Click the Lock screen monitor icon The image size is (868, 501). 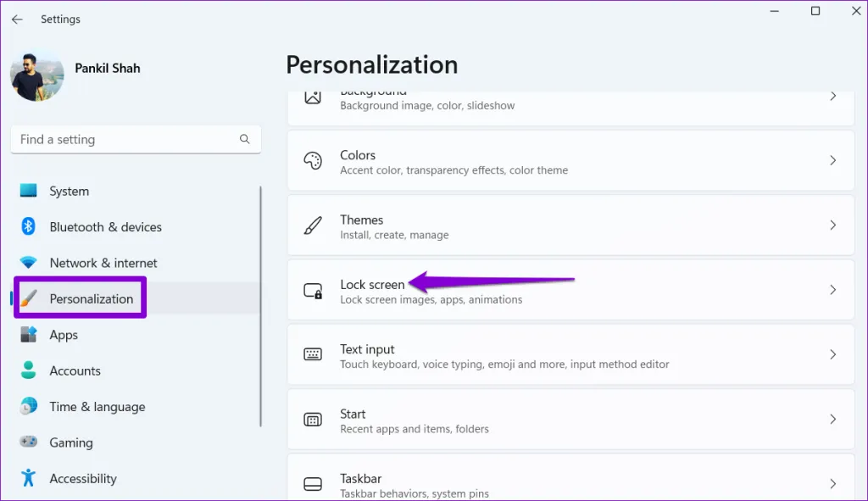(313, 290)
